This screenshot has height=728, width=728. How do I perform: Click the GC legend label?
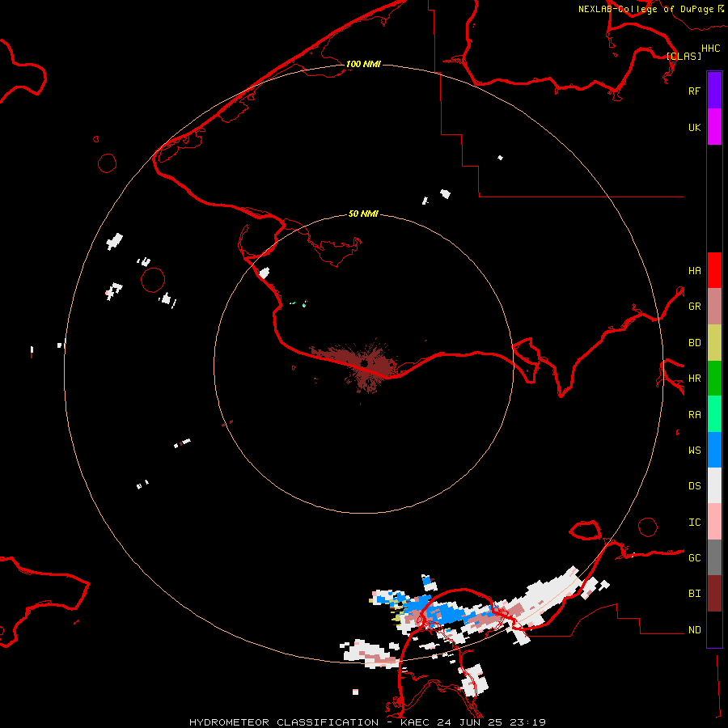(x=694, y=558)
